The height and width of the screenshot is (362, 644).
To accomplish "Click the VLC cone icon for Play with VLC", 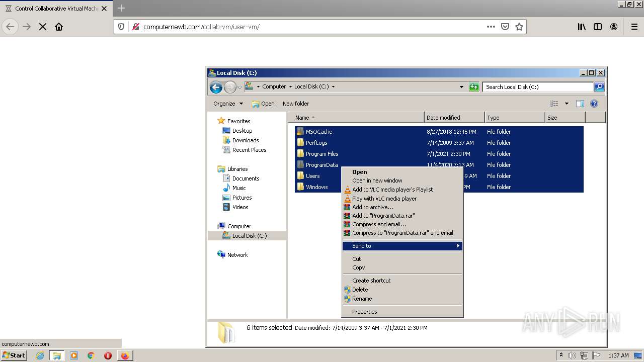I will 347,199.
